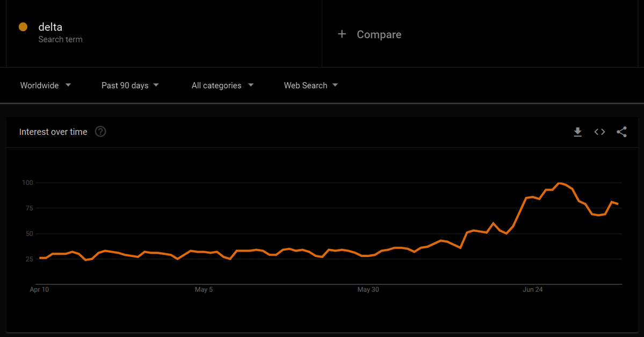The width and height of the screenshot is (644, 337).
Task: Add a Compare search term
Action: pyautogui.click(x=379, y=34)
